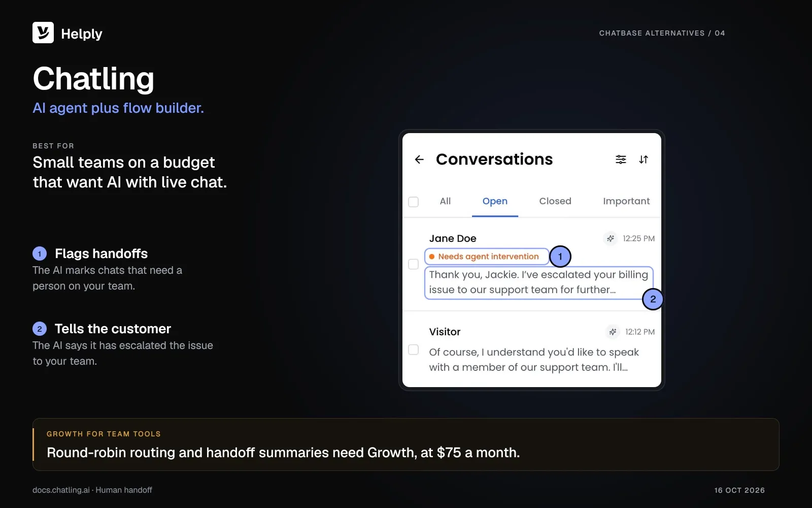This screenshot has height=508, width=812.
Task: Open the Important tab
Action: pos(626,201)
